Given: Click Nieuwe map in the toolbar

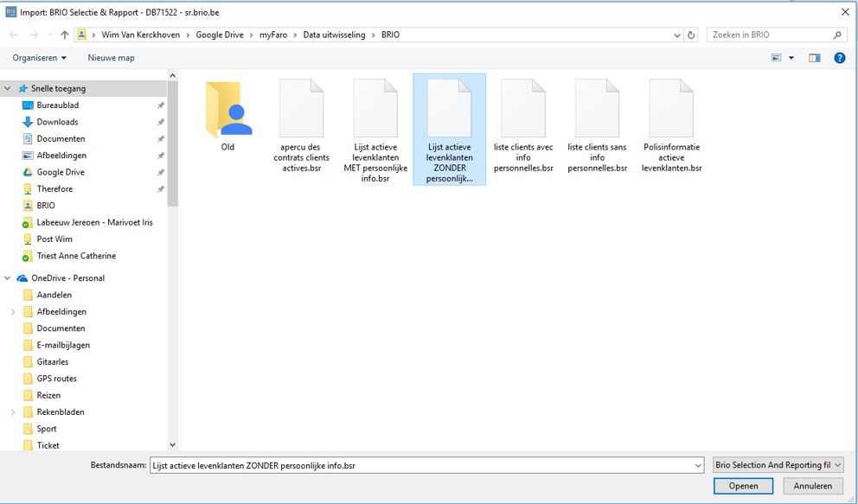Looking at the screenshot, I should [111, 58].
